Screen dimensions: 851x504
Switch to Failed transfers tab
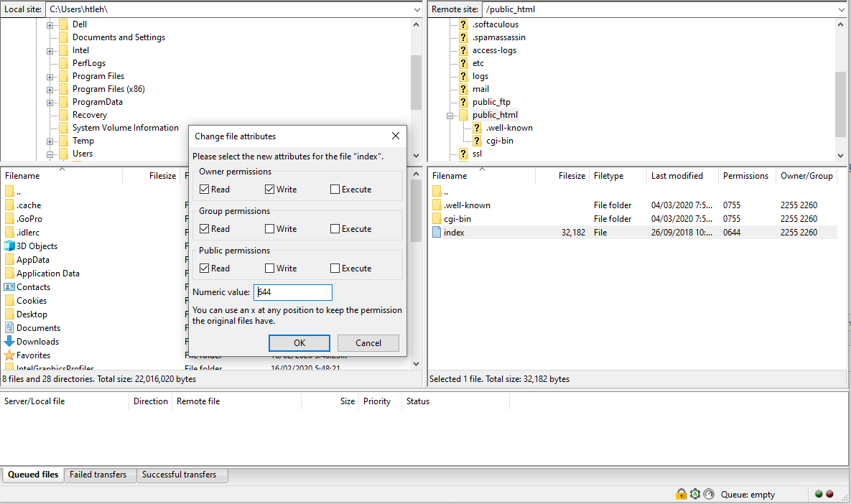tap(98, 475)
